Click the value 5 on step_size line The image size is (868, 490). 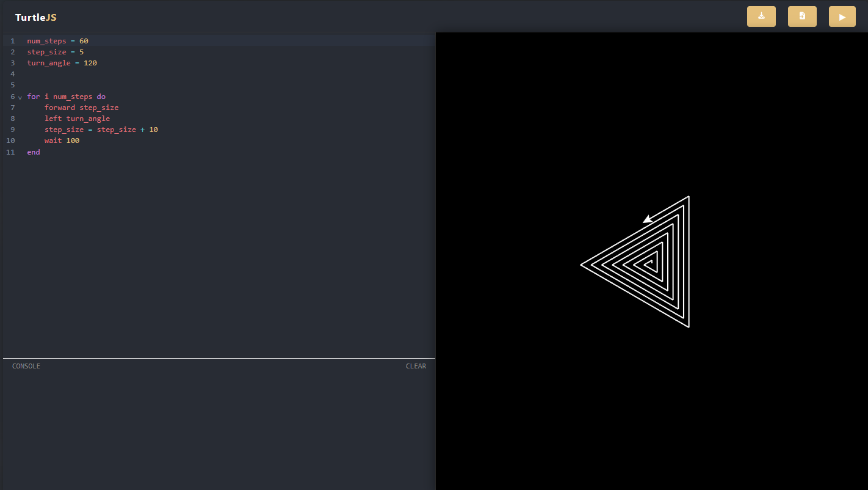pyautogui.click(x=81, y=52)
